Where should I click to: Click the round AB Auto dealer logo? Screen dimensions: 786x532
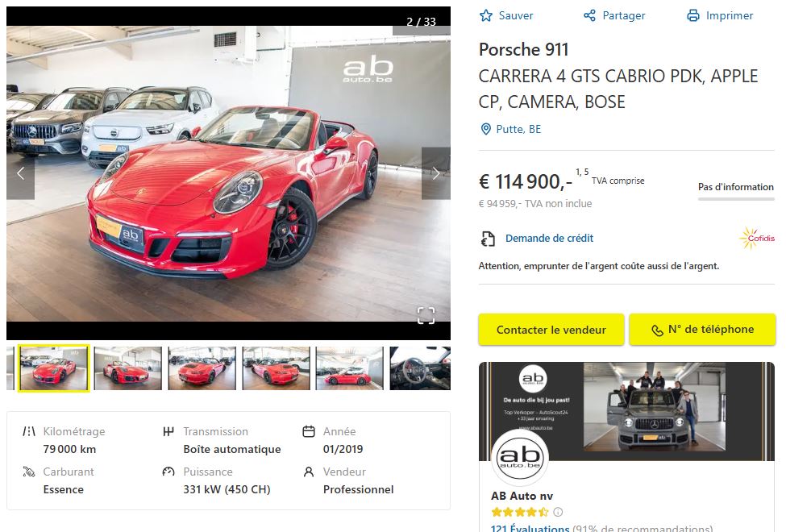click(x=520, y=457)
